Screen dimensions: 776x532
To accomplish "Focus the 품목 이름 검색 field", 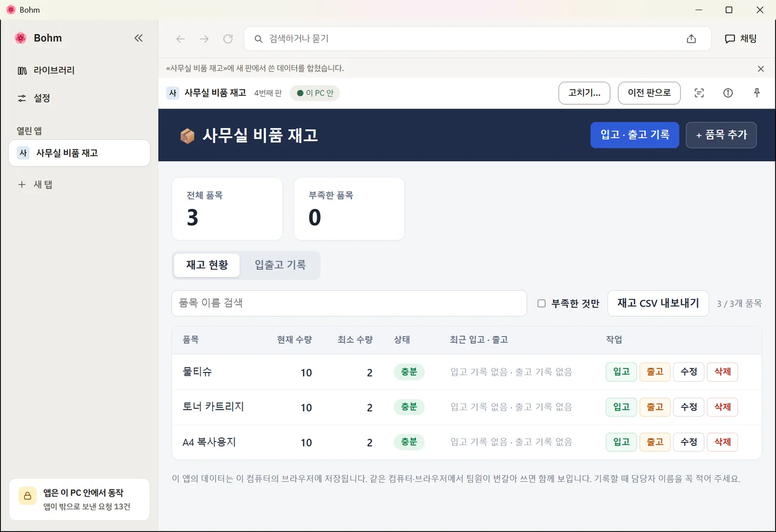I will tap(349, 303).
